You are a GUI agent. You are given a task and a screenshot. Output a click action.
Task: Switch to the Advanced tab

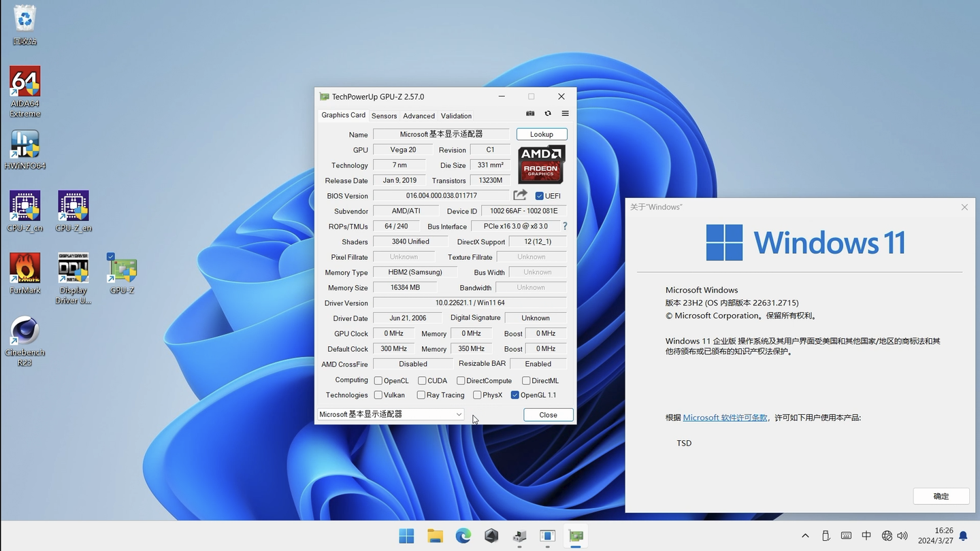pos(419,116)
